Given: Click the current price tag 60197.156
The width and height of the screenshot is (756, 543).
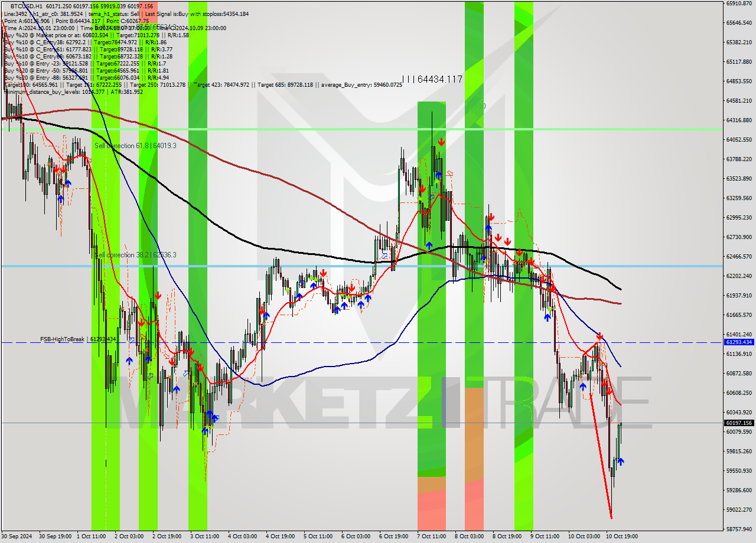Looking at the screenshot, I should [x=739, y=423].
